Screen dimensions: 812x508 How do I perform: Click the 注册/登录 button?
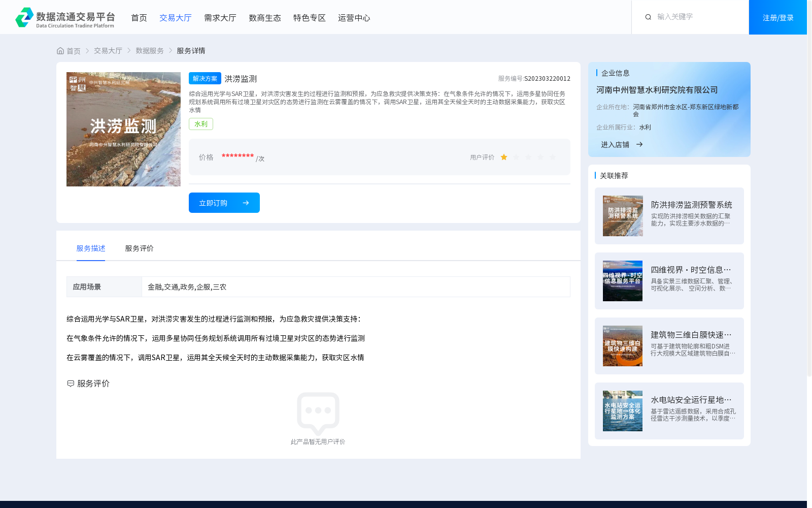778,17
